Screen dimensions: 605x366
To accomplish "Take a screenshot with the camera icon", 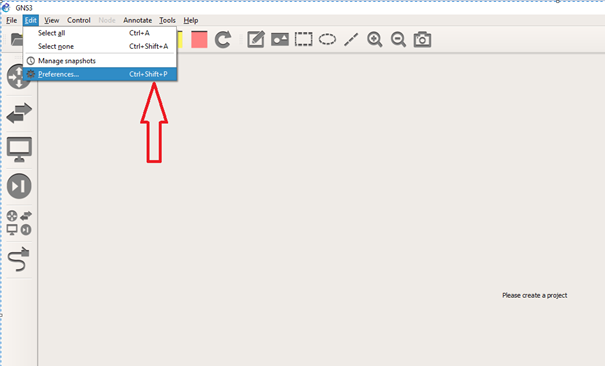I will click(x=422, y=39).
